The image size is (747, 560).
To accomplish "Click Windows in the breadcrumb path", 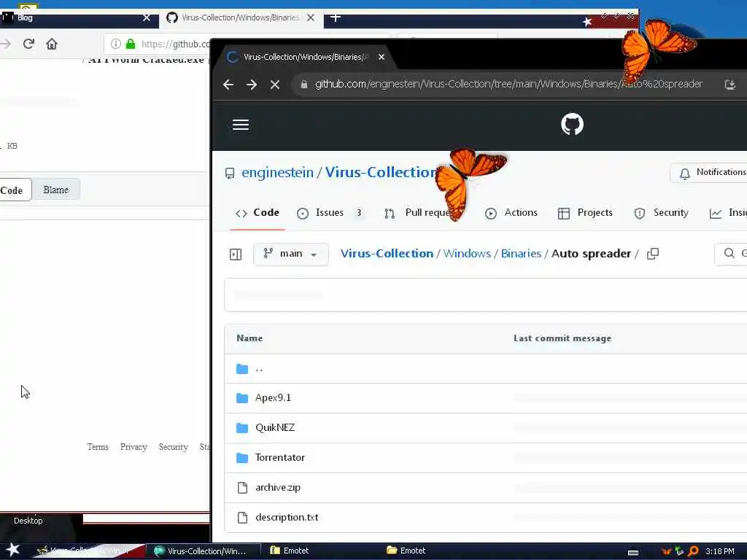I will [467, 254].
